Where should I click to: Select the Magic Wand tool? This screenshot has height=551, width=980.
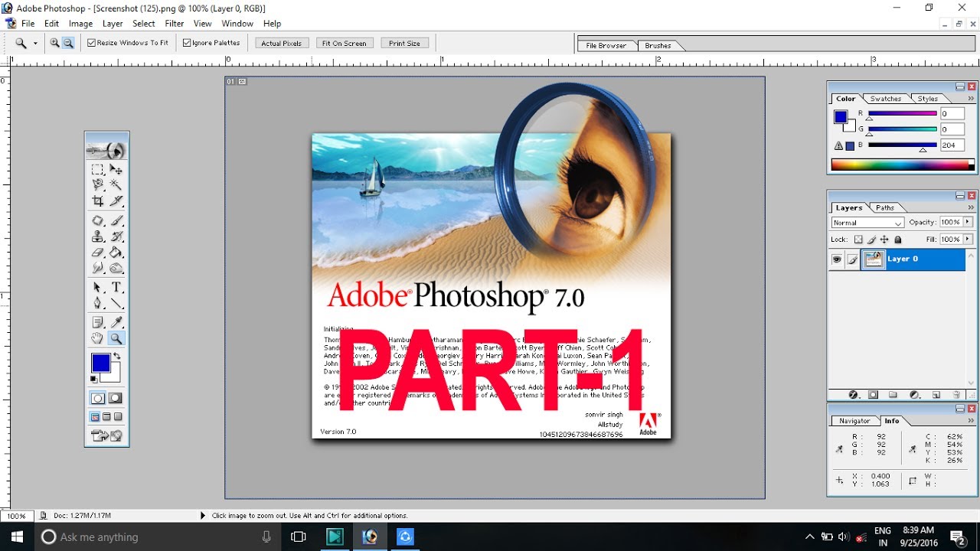116,184
